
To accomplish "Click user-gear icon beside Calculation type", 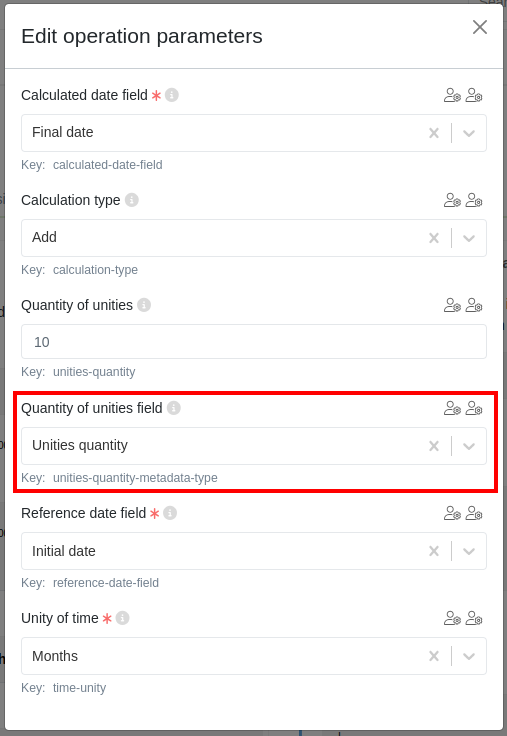I will coord(474,200).
